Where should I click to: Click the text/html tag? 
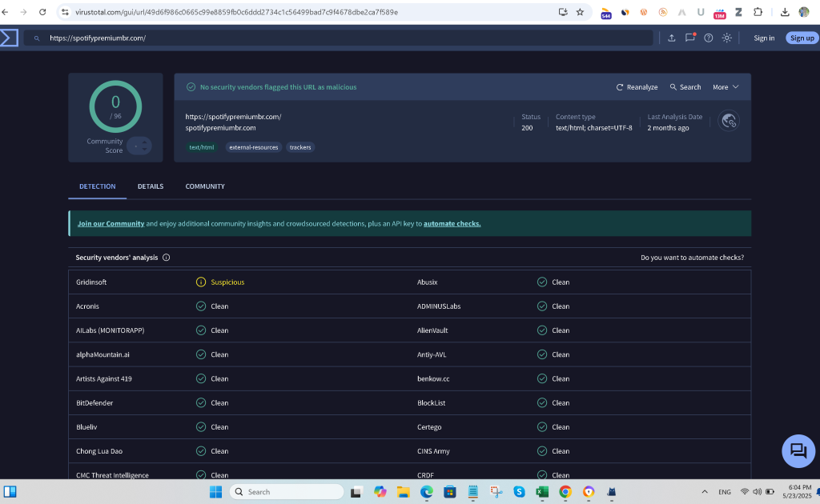[201, 147]
